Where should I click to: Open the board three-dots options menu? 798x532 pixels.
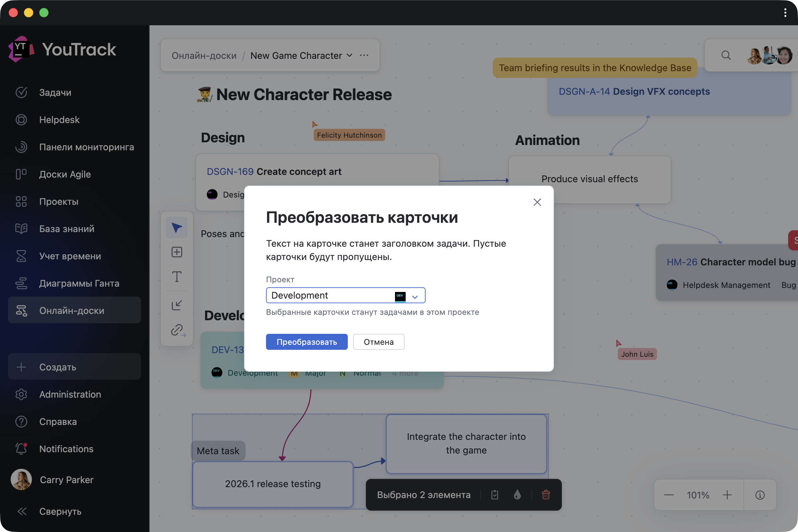click(x=364, y=55)
